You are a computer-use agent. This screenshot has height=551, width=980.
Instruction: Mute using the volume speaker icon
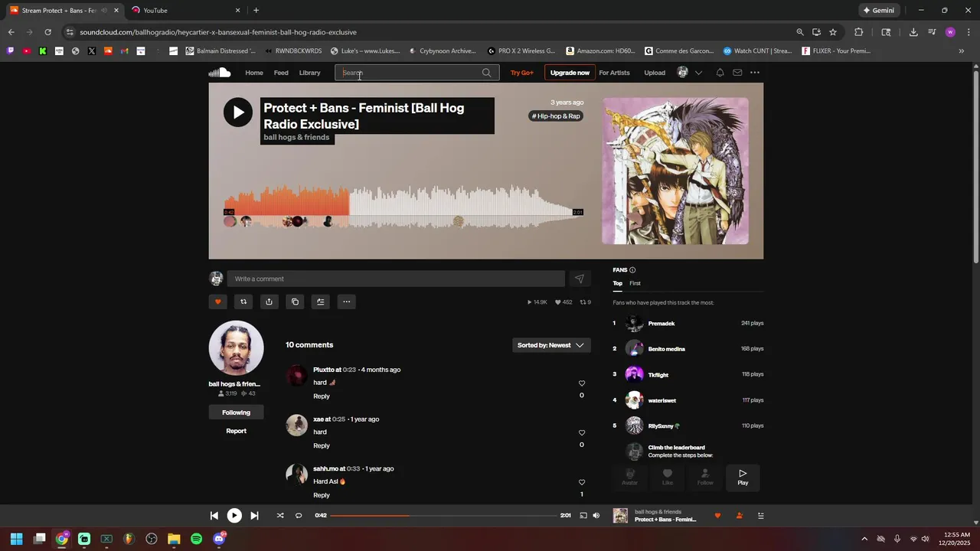pyautogui.click(x=596, y=516)
